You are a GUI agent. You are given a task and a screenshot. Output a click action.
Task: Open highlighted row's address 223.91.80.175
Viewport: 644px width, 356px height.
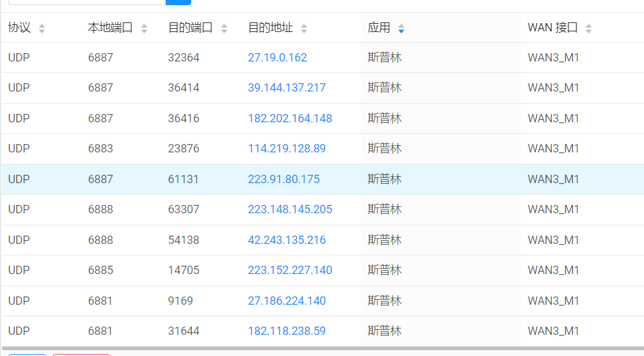283,179
